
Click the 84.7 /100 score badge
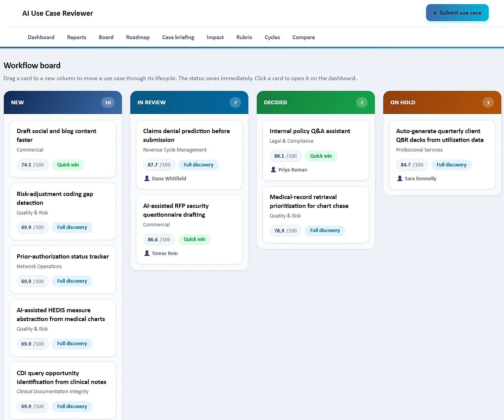tap(412, 165)
